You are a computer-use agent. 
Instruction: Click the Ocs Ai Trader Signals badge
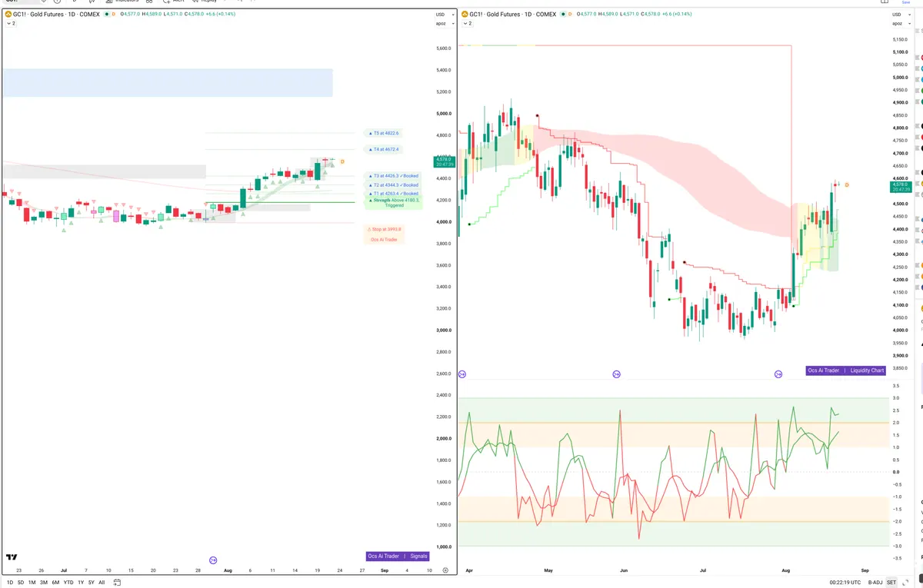click(397, 556)
